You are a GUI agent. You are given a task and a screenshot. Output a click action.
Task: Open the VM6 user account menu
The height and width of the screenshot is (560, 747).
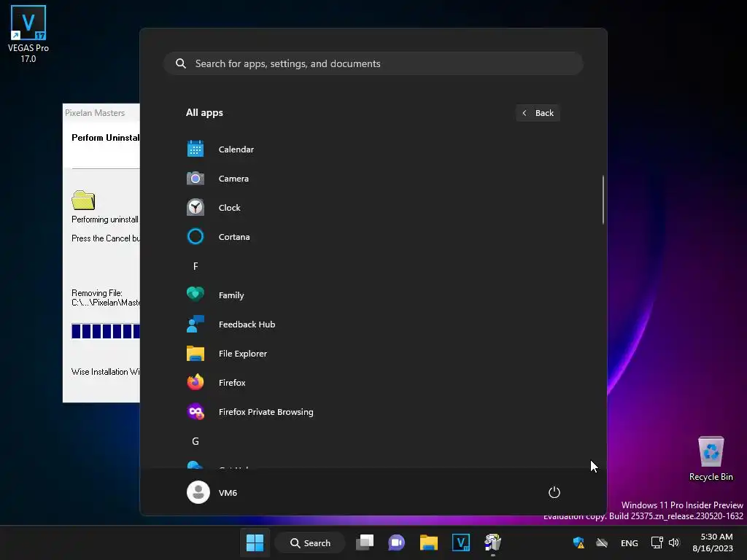point(212,492)
